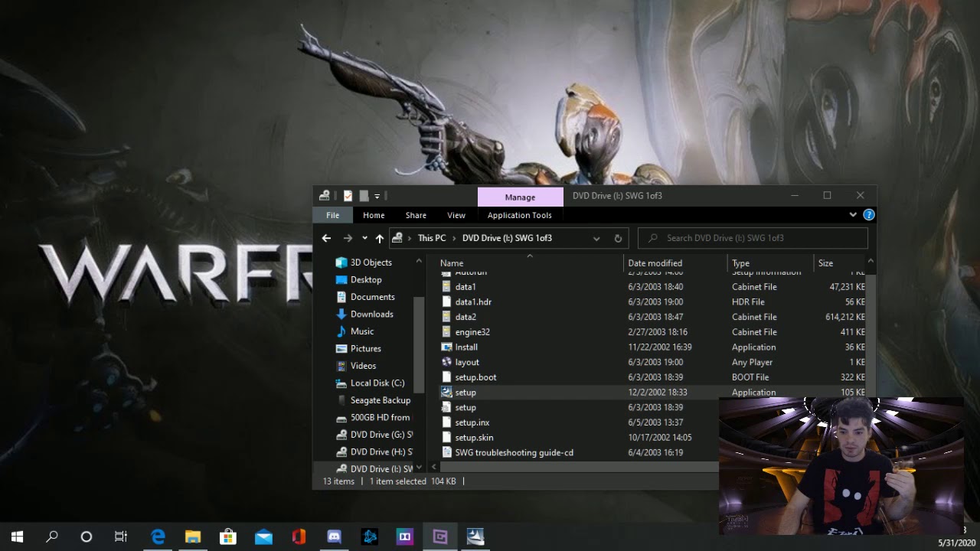Open Cortana from the taskbar
This screenshot has height=551, width=980.
click(87, 537)
